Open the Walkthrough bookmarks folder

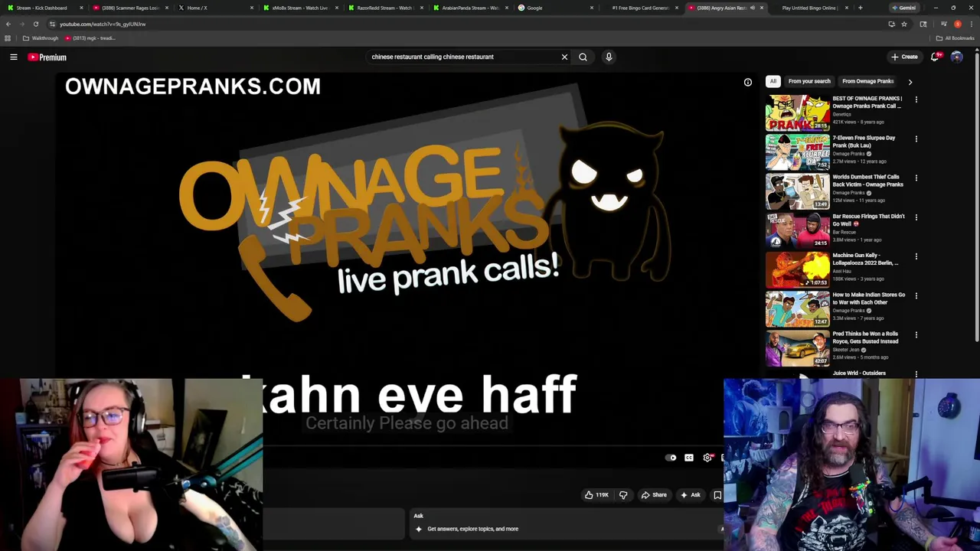coord(41,37)
